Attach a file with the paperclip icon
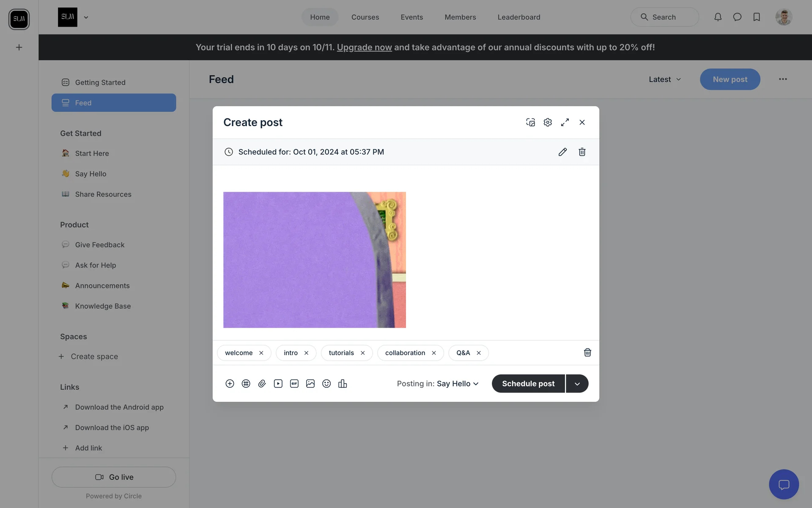The height and width of the screenshot is (508, 812). [x=262, y=384]
